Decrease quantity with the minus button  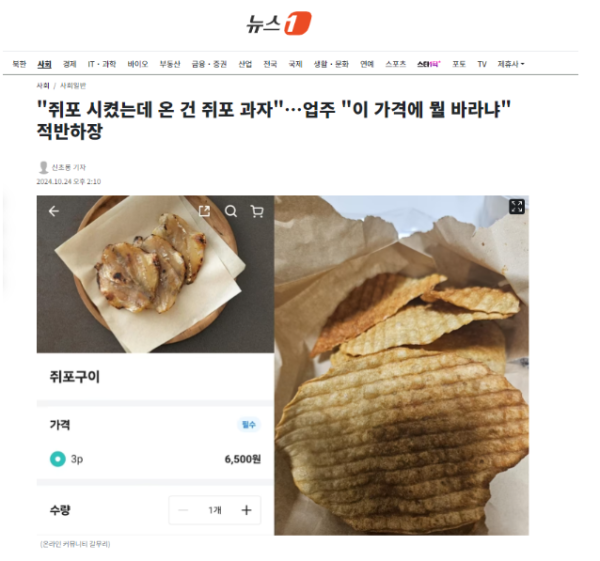183,510
